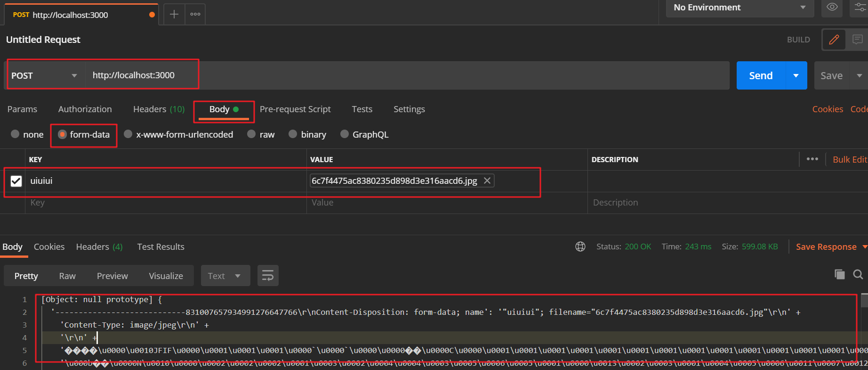The width and height of the screenshot is (868, 370).
Task: Open request Headers (10) tab
Action: pyautogui.click(x=159, y=109)
